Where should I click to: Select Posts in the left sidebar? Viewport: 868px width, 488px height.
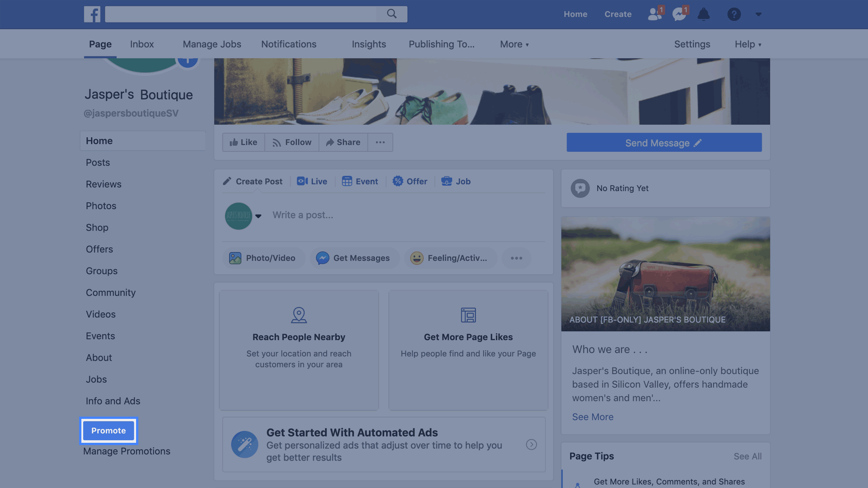click(x=98, y=163)
